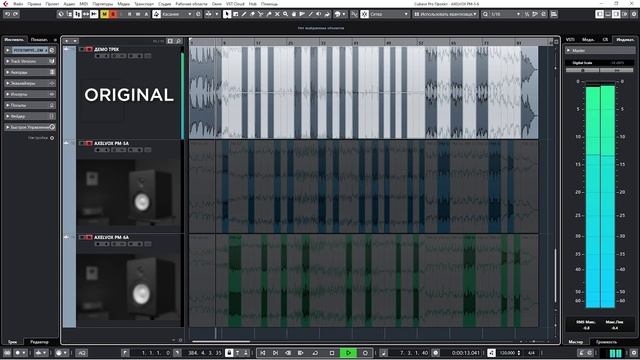Go to the right locator position
640x360 pixels.
(177, 353)
